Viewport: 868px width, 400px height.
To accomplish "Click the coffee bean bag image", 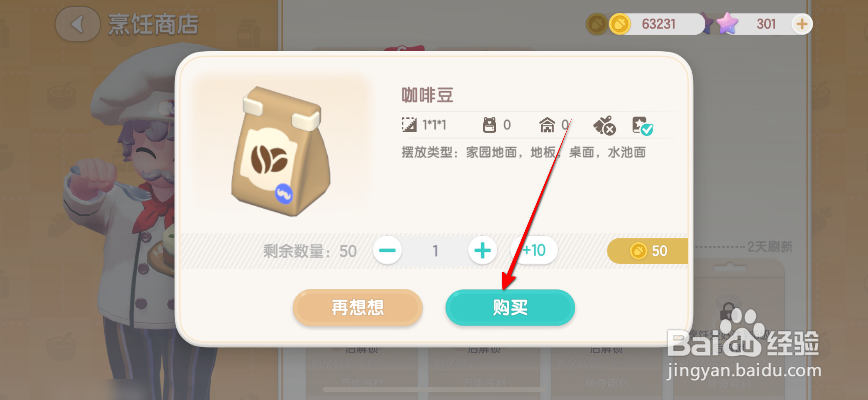I will tap(281, 151).
